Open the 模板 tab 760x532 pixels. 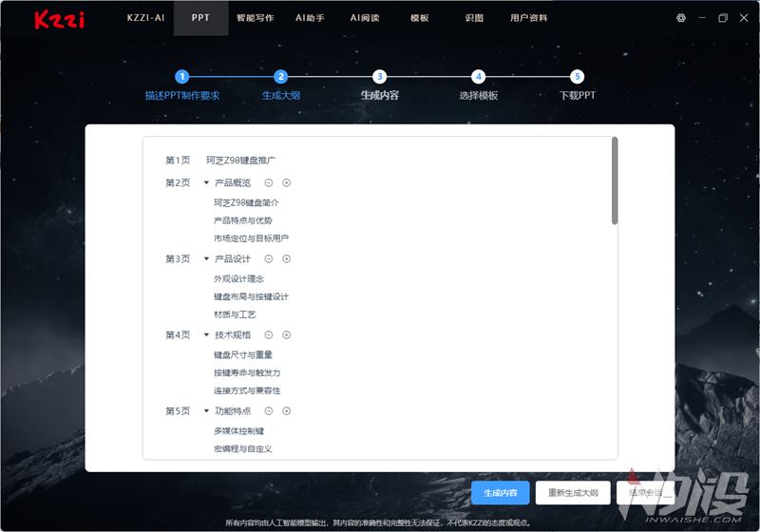(420, 18)
